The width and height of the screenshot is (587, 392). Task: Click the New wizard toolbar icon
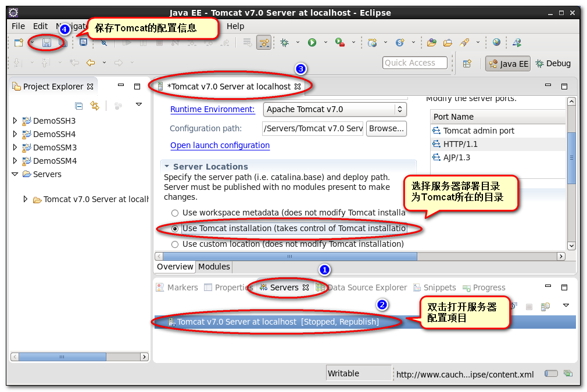pos(19,42)
